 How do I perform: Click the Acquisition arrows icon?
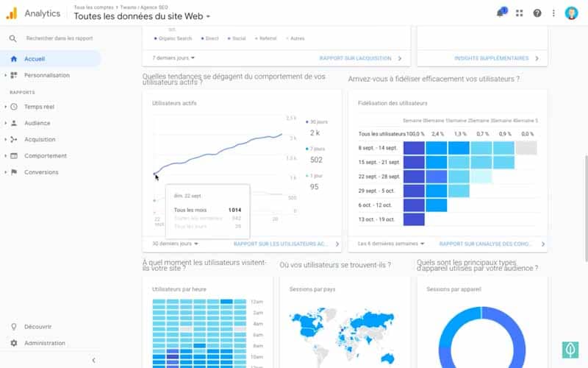coord(14,139)
